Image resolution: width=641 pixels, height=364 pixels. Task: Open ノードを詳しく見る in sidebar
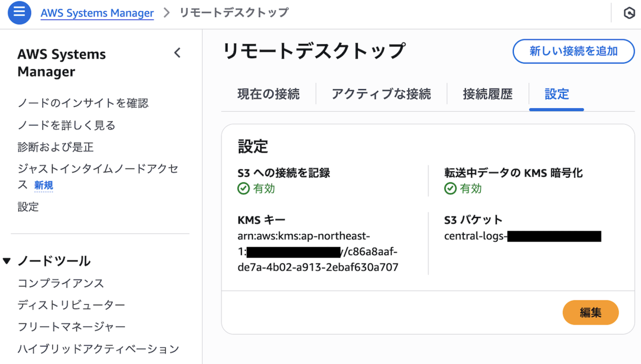[67, 125]
